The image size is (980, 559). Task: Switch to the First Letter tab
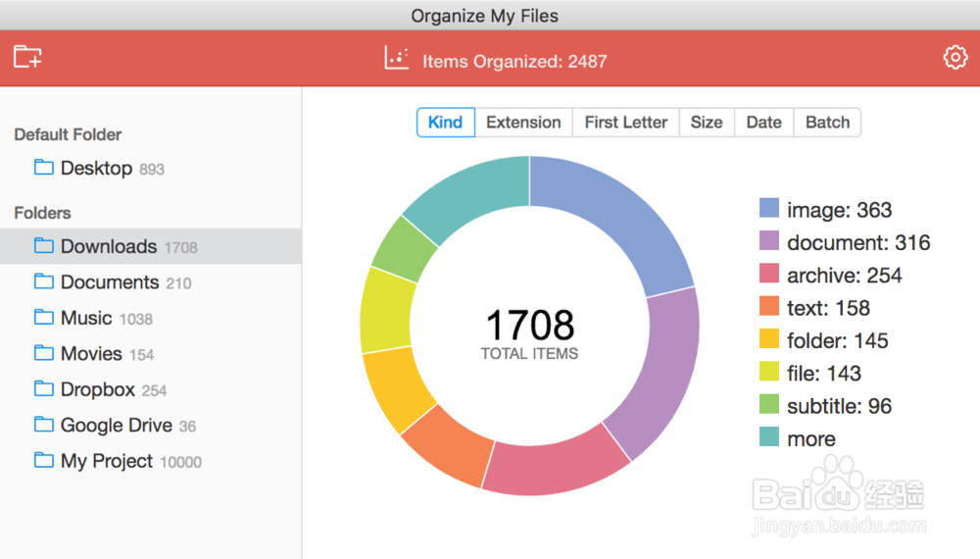pyautogui.click(x=626, y=122)
